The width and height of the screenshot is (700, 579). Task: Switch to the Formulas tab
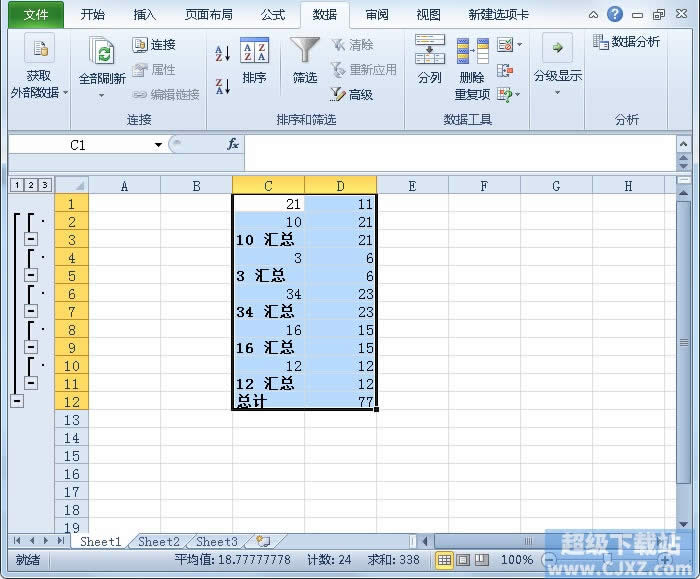(x=273, y=15)
